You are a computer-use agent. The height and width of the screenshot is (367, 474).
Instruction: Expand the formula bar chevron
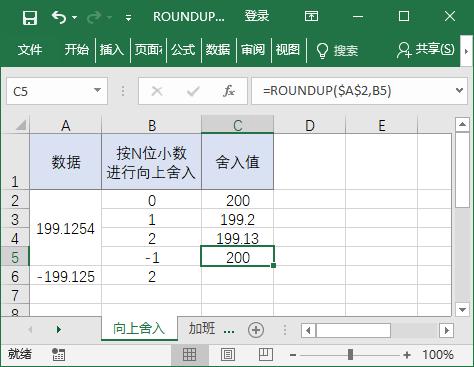coord(460,90)
